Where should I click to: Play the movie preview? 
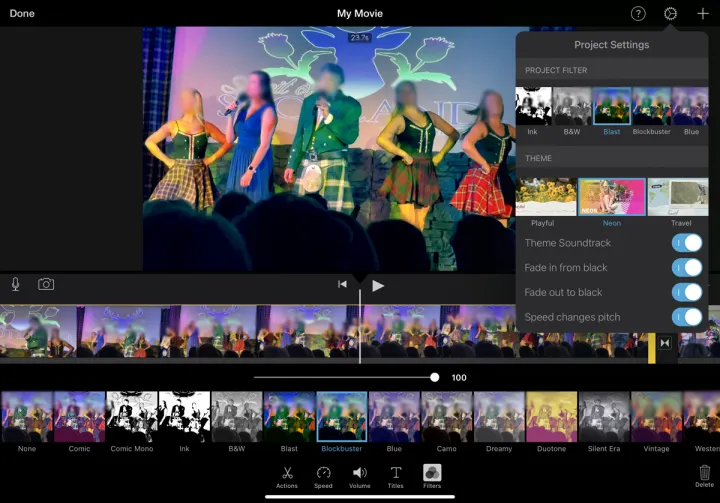coord(378,285)
